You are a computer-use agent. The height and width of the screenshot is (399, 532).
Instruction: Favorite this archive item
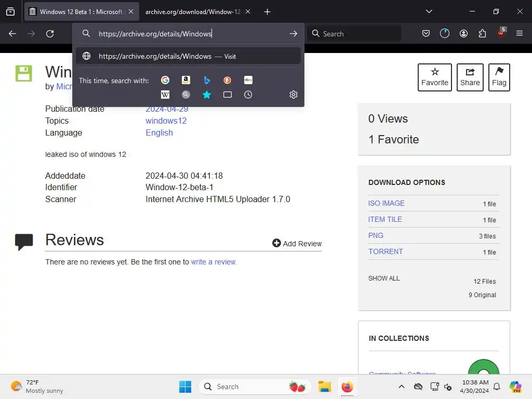[435, 77]
